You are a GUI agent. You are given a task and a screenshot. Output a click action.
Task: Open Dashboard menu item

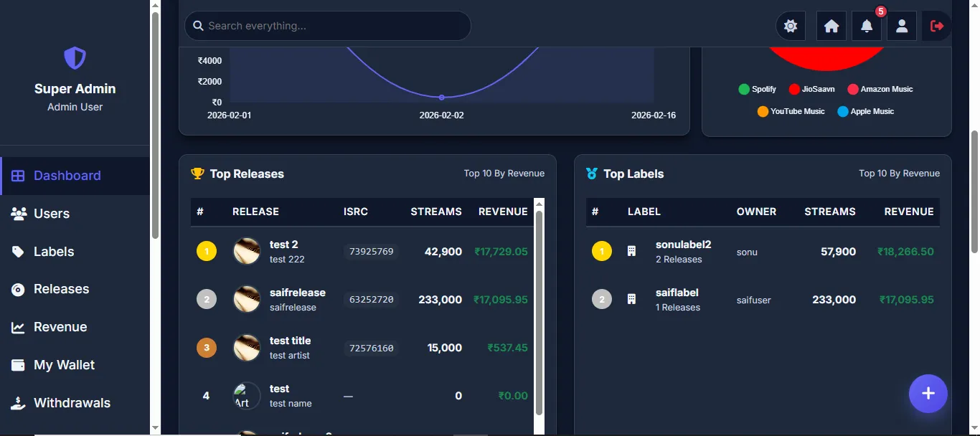coord(75,176)
